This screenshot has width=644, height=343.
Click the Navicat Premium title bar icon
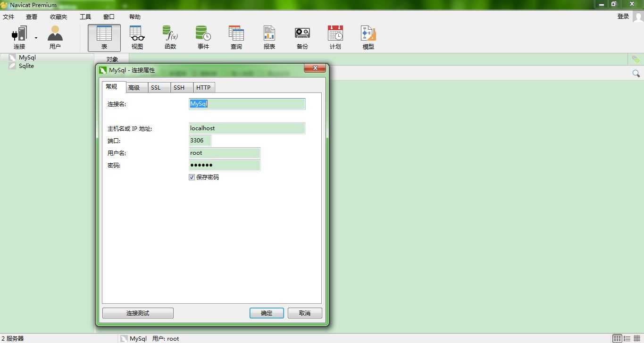[4, 5]
